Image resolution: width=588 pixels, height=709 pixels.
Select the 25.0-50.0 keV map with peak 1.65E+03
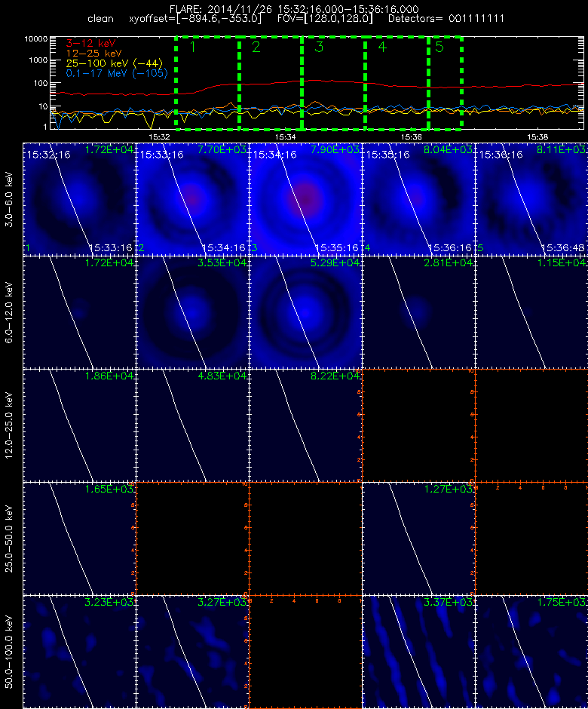point(79,539)
